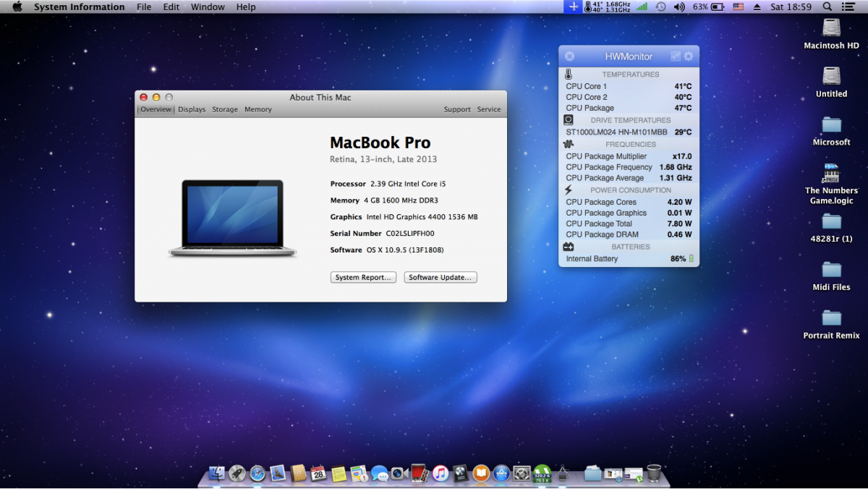
Task: Open the System Information menu
Action: (x=79, y=7)
